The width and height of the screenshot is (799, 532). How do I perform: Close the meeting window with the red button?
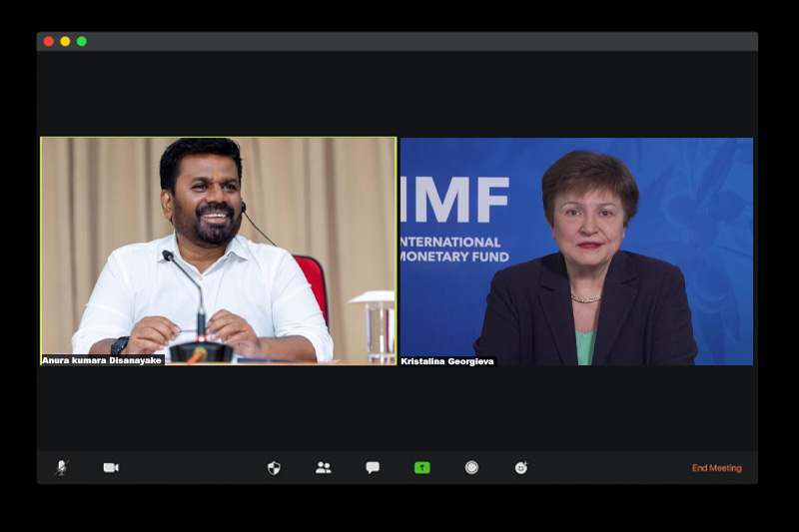click(49, 41)
